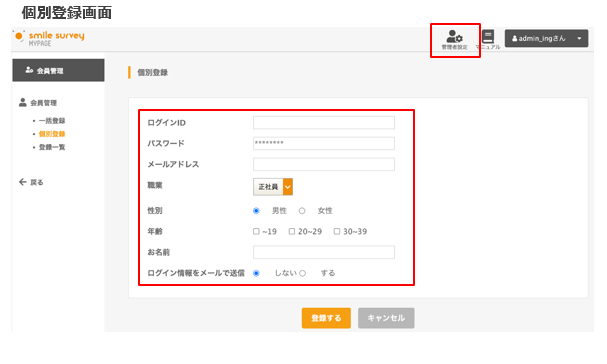Select する to email login info
This screenshot has width=607, height=364.
click(302, 273)
